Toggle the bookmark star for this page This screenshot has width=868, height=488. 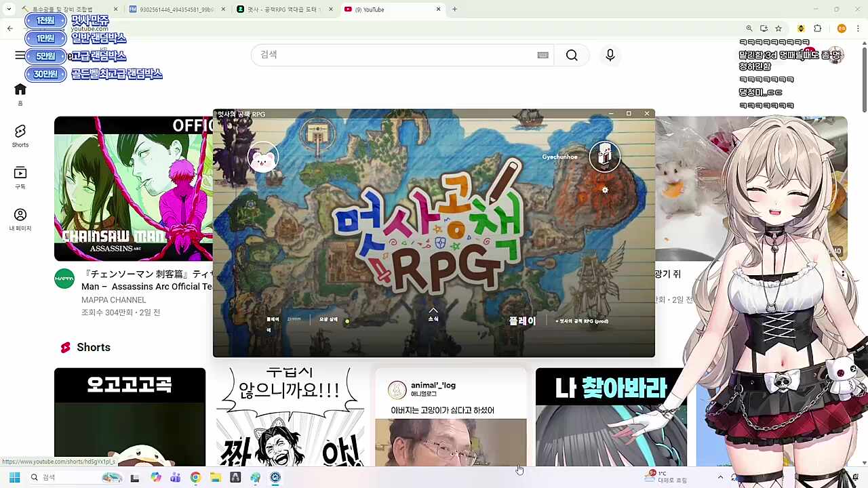[x=778, y=28]
